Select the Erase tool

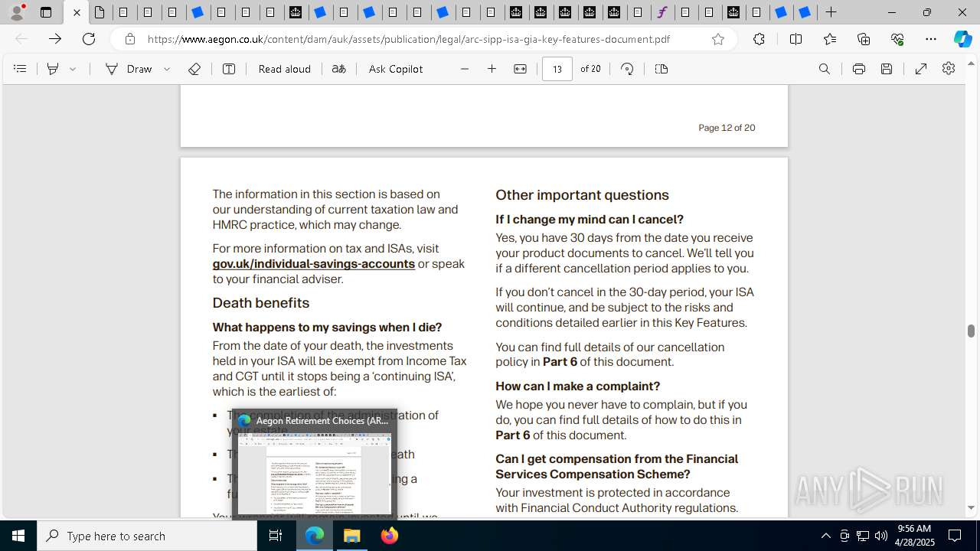click(194, 69)
